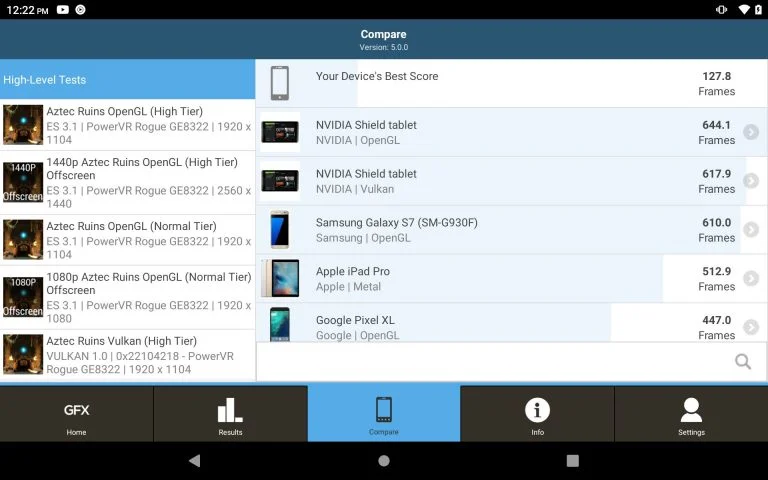Click Your Device's Best Score label
The width and height of the screenshot is (768, 480).
tap(377, 76)
